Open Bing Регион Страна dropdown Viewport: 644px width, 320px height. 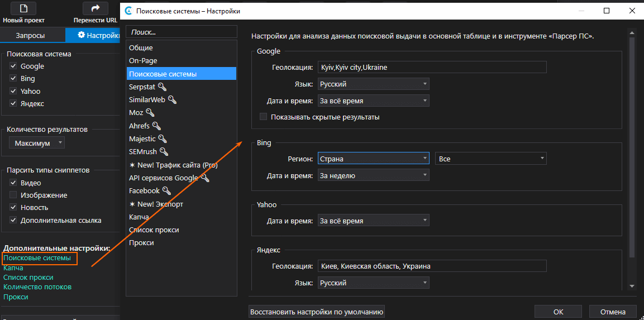point(373,159)
